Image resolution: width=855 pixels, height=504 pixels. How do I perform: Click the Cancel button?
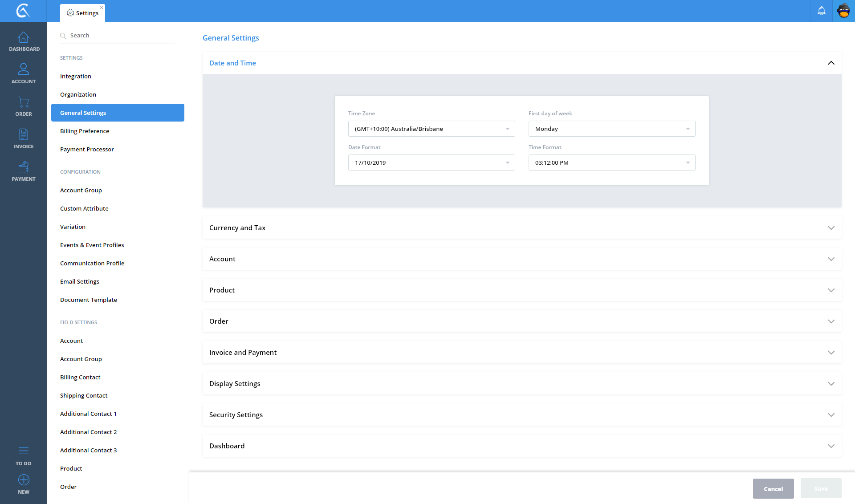[773, 489]
